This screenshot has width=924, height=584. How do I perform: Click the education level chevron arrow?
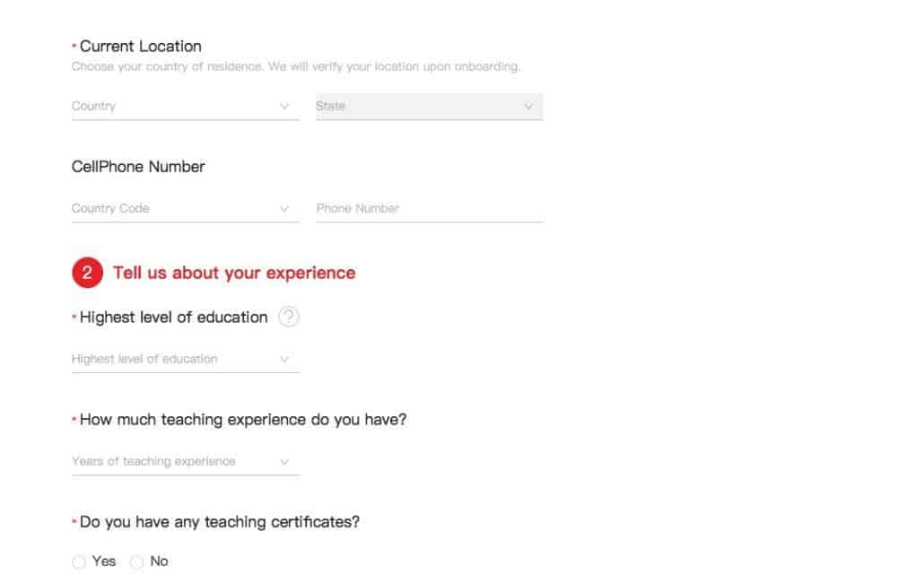pos(284,360)
